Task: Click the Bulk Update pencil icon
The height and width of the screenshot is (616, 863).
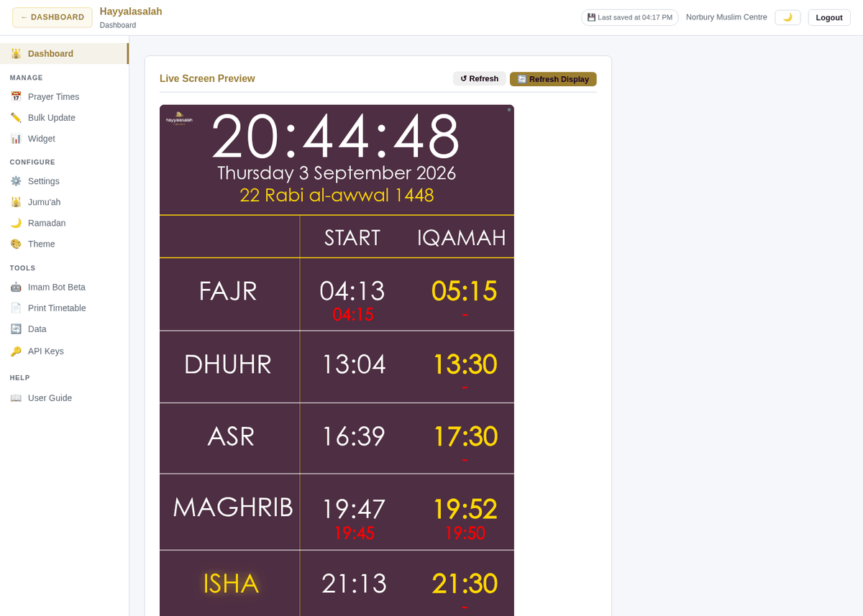Action: [x=16, y=117]
